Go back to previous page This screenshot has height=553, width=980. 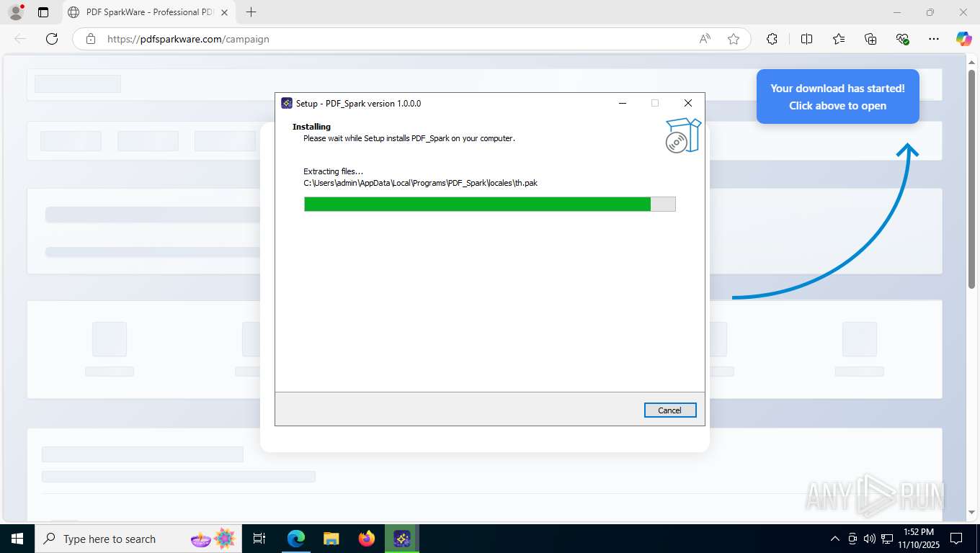click(x=20, y=39)
